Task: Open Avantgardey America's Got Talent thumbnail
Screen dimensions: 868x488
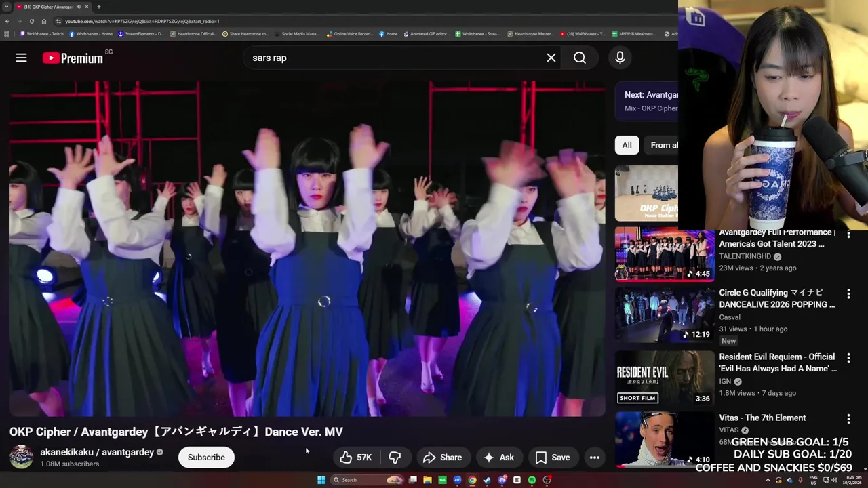Action: (665, 254)
